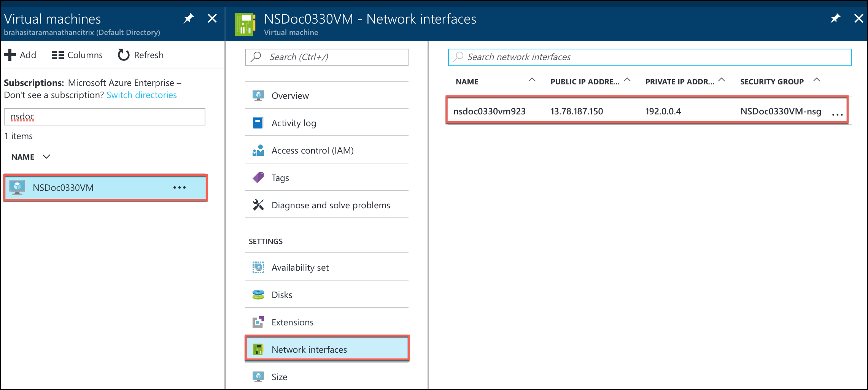The image size is (868, 390).
Task: Click the blade header network card icon
Action: [245, 24]
